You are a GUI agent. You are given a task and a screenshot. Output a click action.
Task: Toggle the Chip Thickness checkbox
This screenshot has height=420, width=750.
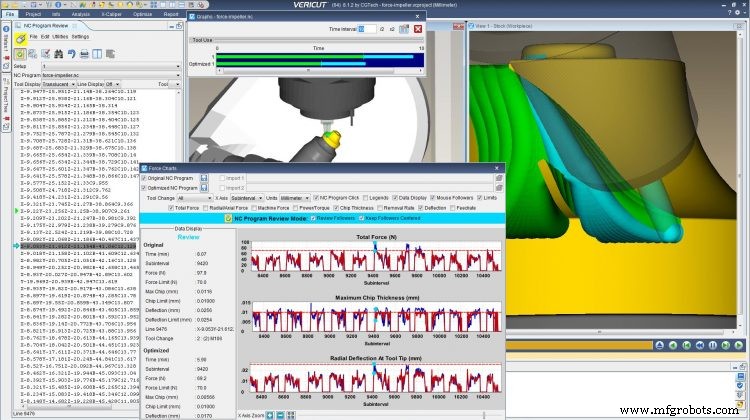[x=336, y=208]
